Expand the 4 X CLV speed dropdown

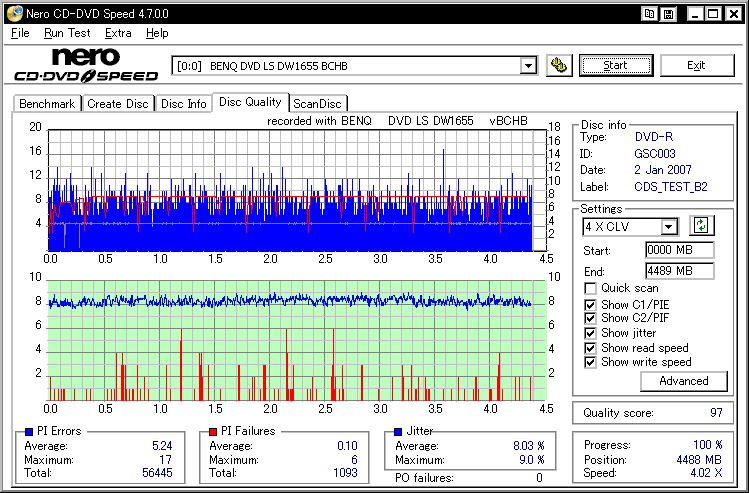(669, 227)
